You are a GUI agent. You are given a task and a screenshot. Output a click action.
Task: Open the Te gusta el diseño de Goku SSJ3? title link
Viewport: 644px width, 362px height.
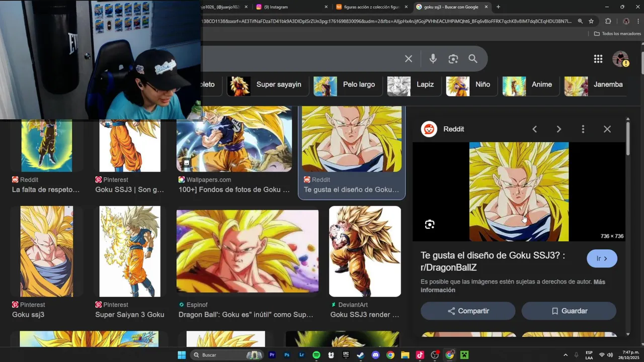(x=493, y=261)
